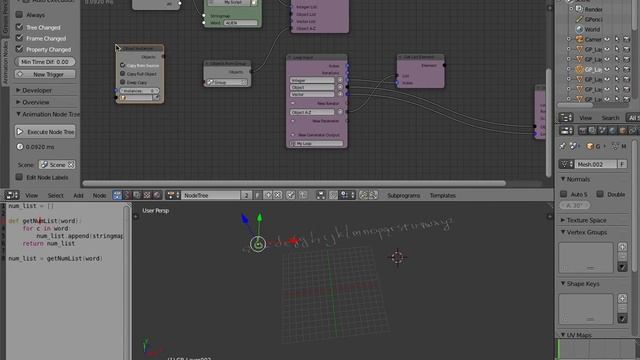Click the F fake user button for Mesh.002
The height and width of the screenshot is (360, 640).
click(622, 164)
